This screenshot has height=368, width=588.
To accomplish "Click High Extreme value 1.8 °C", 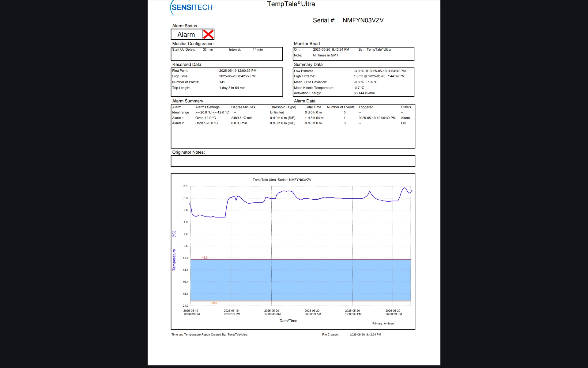I will coord(358,76).
